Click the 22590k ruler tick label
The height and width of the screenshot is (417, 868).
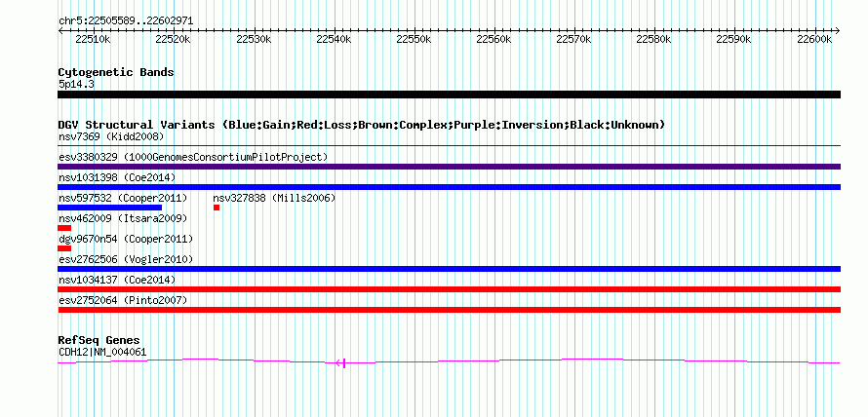(x=735, y=39)
